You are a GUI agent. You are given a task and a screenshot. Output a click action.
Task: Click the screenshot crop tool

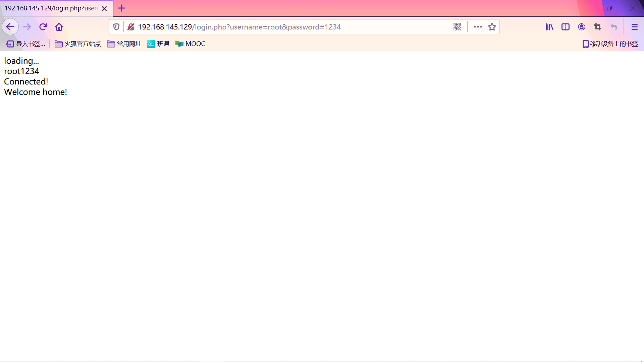coord(598,27)
